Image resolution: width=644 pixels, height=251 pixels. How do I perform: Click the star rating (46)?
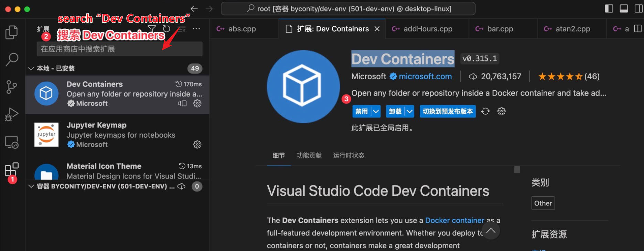(x=569, y=76)
